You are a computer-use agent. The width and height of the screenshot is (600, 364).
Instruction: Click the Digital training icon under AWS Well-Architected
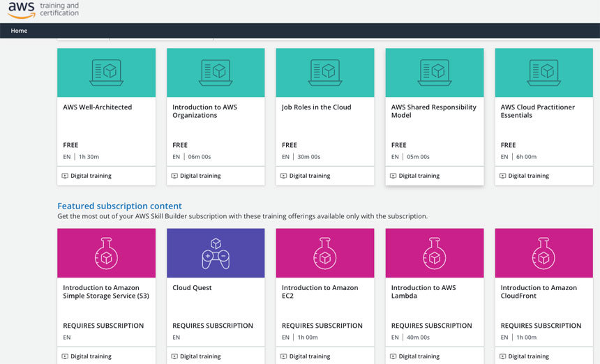66,176
